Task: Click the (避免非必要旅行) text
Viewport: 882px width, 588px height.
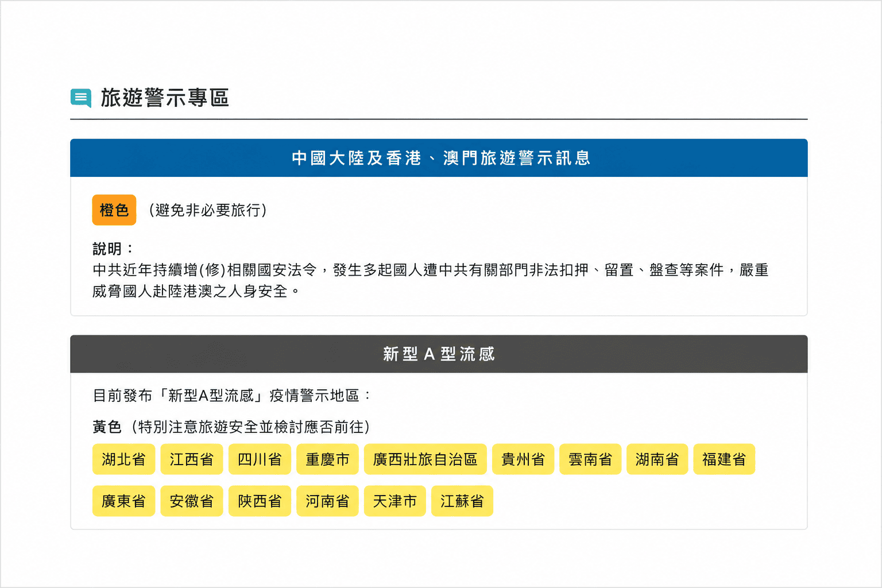Action: [x=208, y=210]
